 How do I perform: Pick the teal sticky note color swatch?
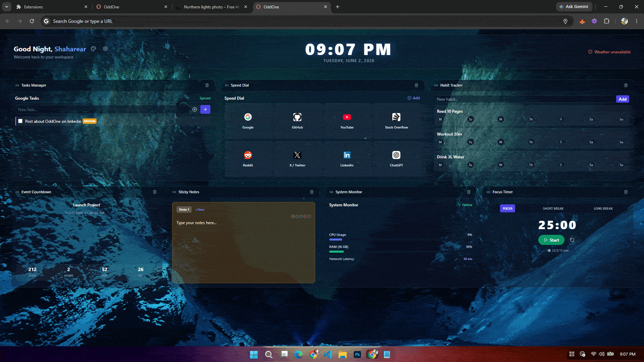coord(297,216)
